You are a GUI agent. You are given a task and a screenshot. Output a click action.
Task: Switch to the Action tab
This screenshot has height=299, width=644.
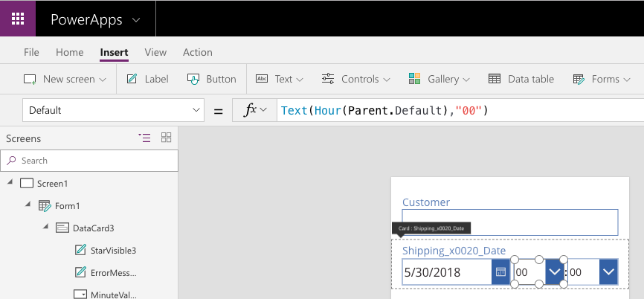point(198,52)
